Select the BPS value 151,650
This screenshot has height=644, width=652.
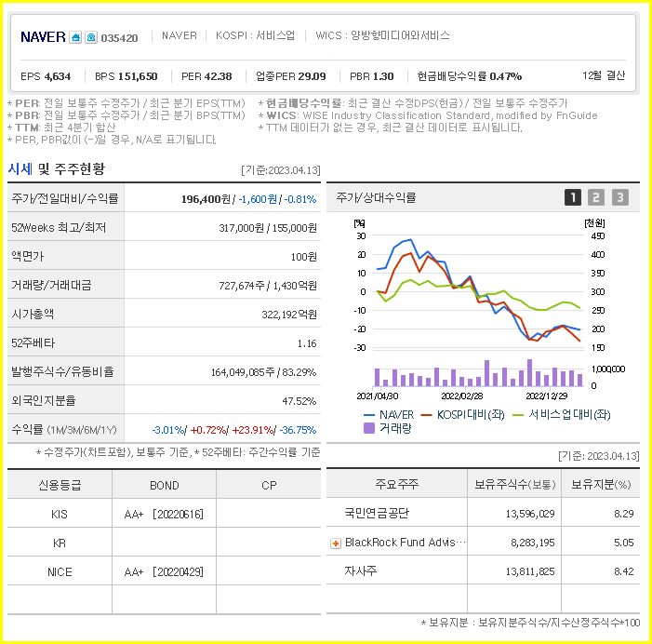pyautogui.click(x=138, y=76)
